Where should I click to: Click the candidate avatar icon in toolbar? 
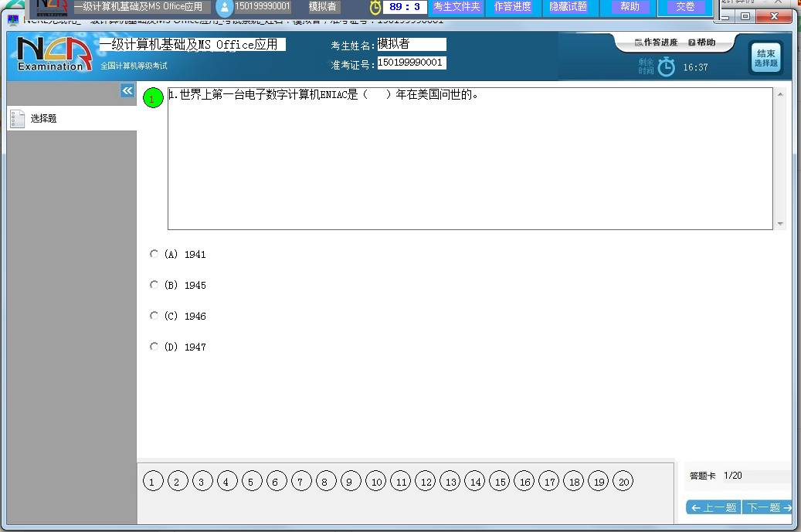(224, 7)
